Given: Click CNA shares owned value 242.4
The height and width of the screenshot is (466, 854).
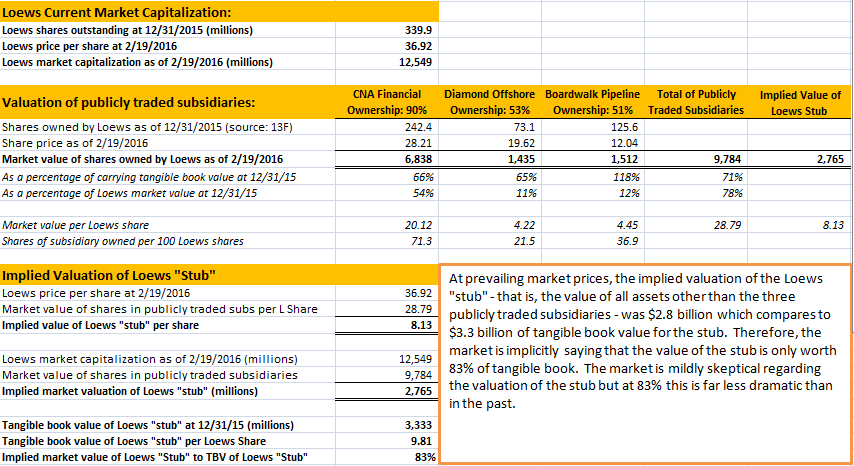Looking at the screenshot, I should point(418,127).
